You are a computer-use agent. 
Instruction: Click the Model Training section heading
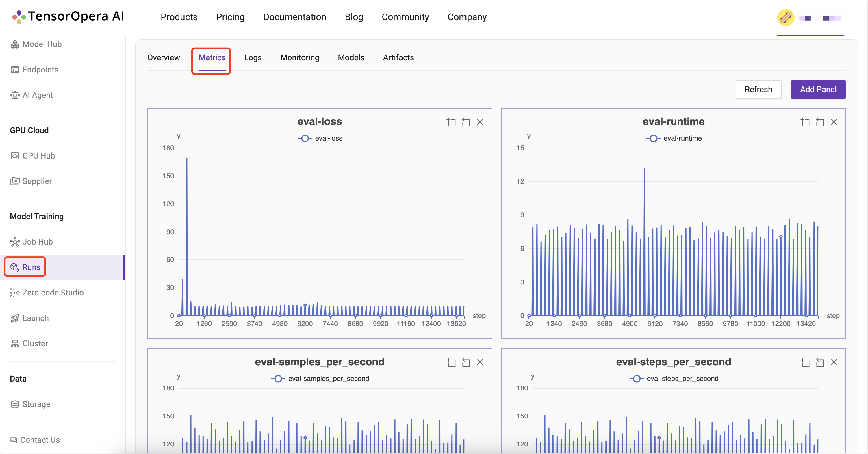click(x=37, y=217)
